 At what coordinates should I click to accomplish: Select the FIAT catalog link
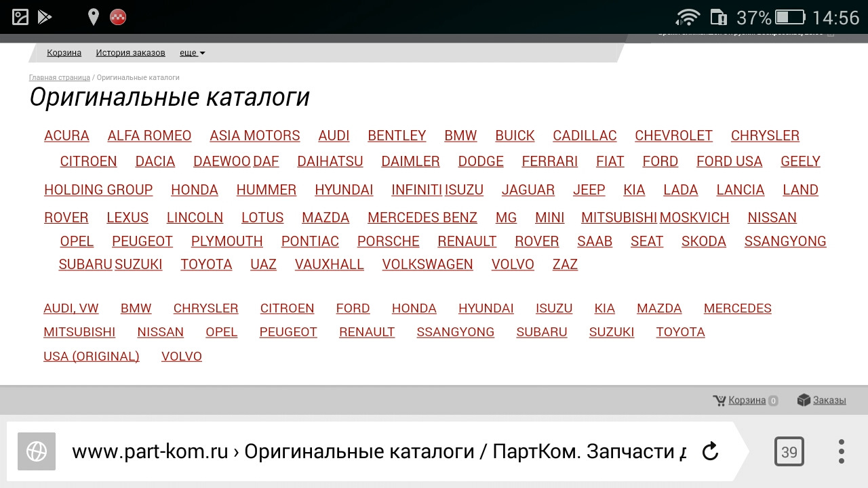(x=610, y=161)
